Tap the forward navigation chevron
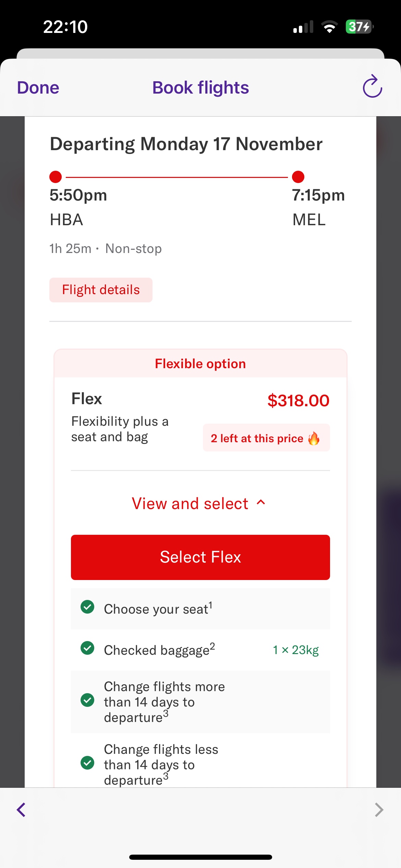 (379, 810)
